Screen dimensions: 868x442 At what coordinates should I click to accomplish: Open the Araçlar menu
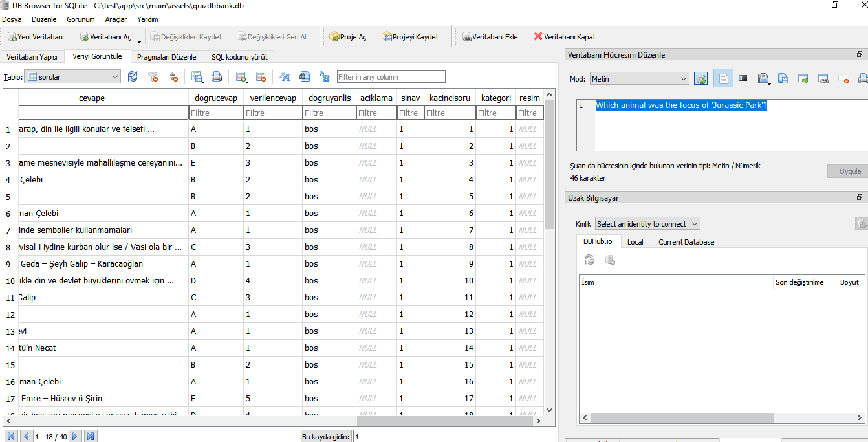(x=116, y=19)
